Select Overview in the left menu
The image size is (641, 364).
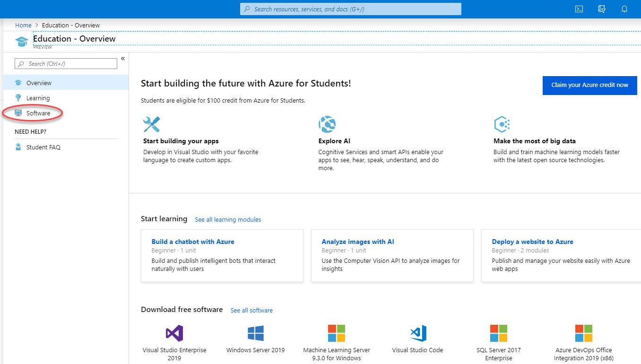[x=66, y=83]
